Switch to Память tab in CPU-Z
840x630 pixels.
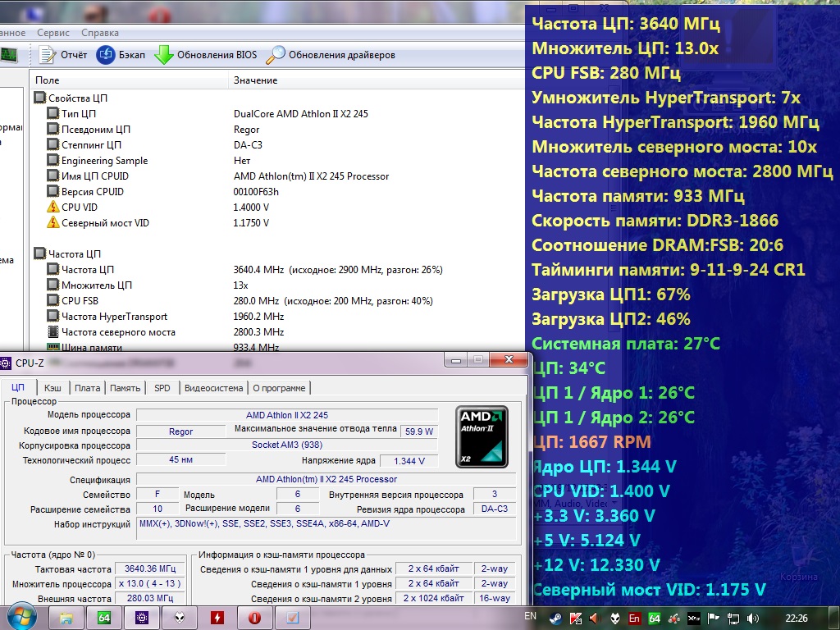[x=125, y=388]
